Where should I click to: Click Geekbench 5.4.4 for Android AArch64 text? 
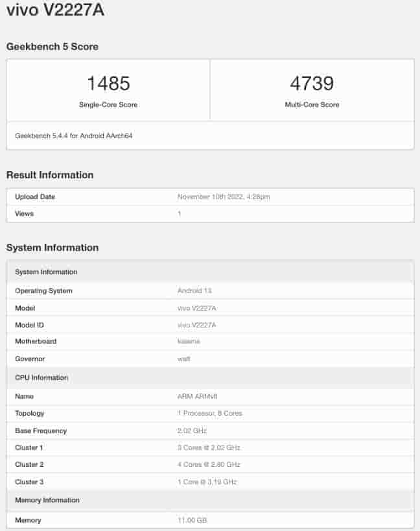(74, 136)
